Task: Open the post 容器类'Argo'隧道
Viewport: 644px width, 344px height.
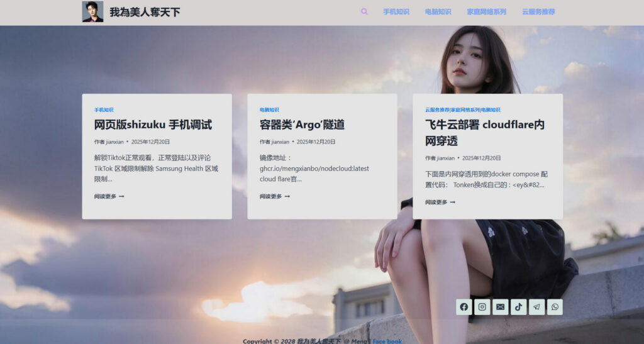Action: click(302, 125)
